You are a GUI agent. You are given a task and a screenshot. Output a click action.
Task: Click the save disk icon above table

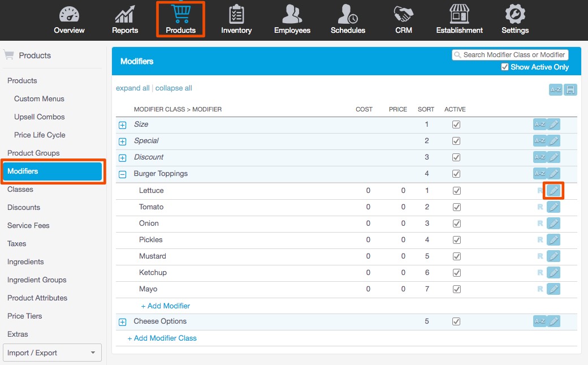570,89
